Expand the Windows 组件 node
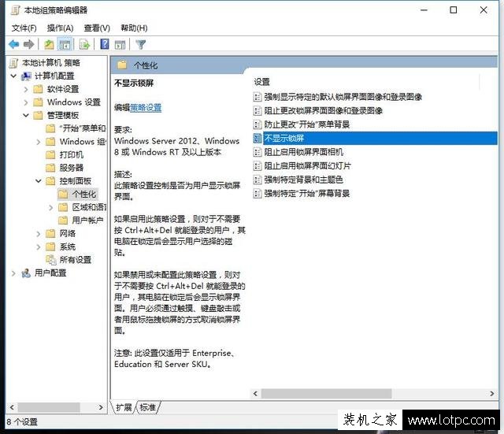The height and width of the screenshot is (434, 504). click(x=39, y=142)
